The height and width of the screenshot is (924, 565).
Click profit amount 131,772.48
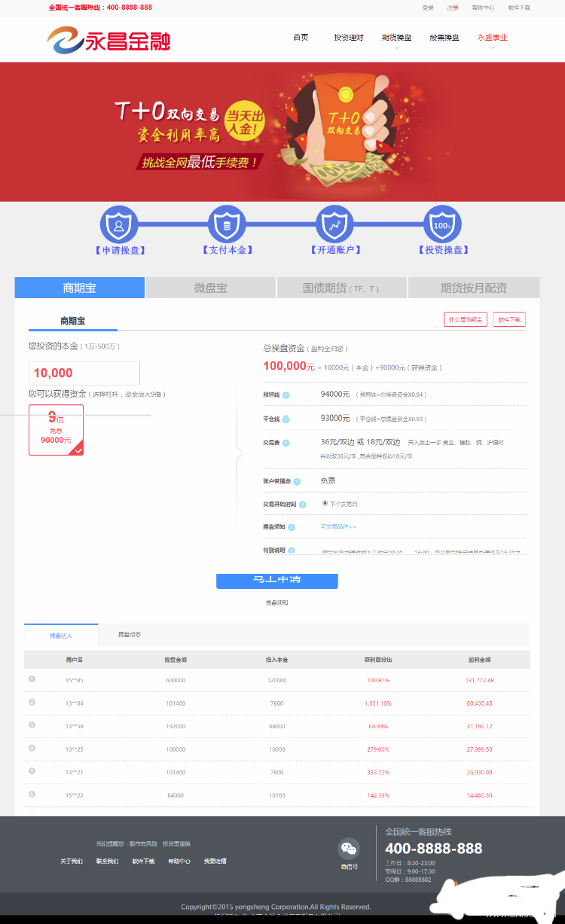479,680
